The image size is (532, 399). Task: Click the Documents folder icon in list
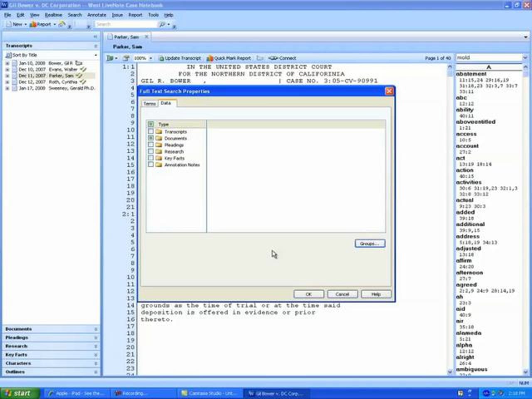click(158, 138)
